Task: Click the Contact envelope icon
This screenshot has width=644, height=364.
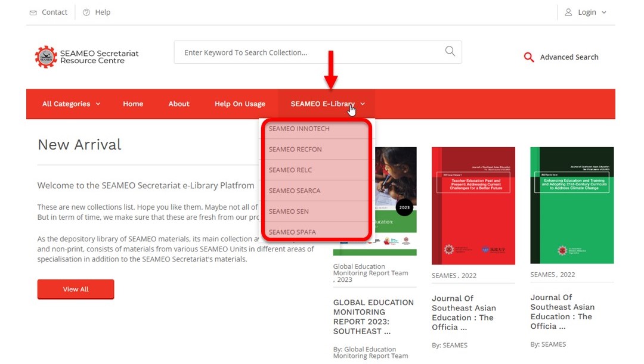Action: (x=33, y=13)
